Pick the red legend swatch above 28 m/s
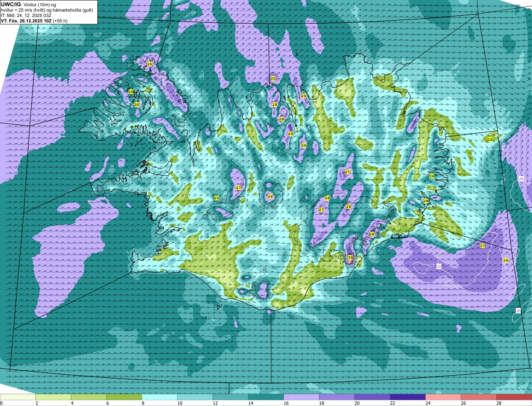Viewport: 532px width, 406px height. (514, 397)
